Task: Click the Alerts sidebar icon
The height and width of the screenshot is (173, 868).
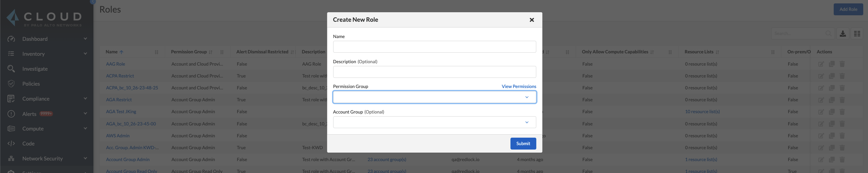Action: (11, 114)
